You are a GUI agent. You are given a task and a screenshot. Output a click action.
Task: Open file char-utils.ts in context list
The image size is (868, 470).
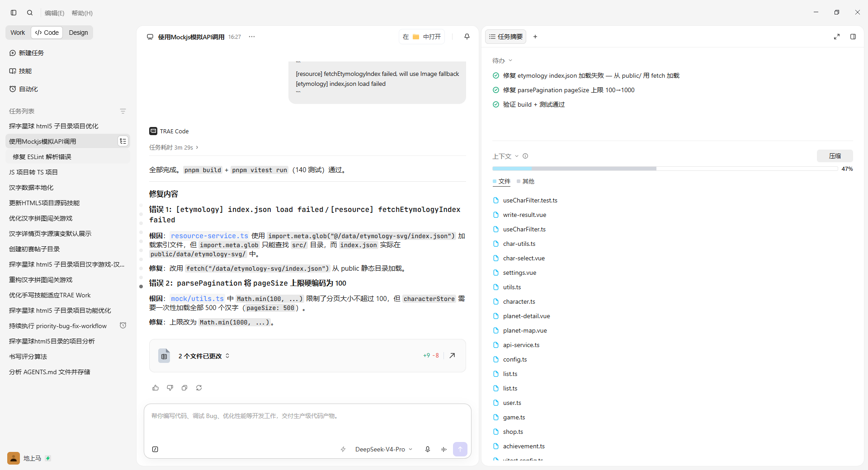pyautogui.click(x=519, y=244)
